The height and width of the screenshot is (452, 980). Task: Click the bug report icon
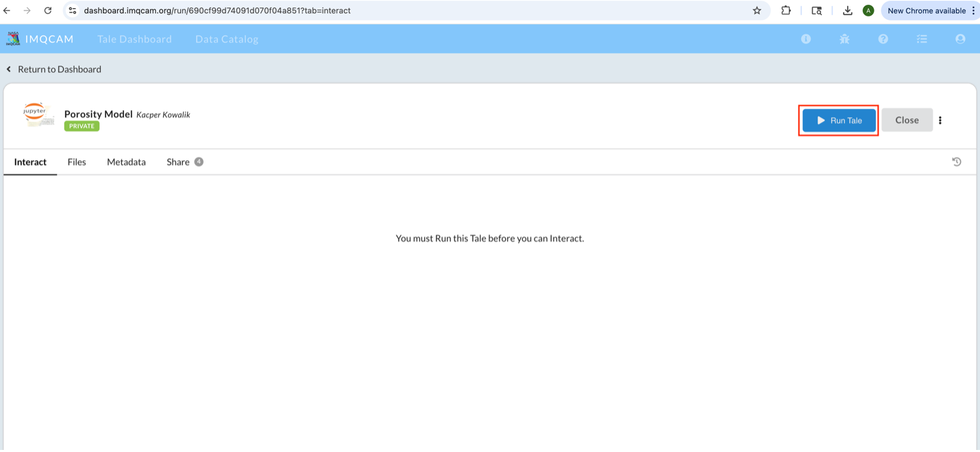[x=844, y=39]
